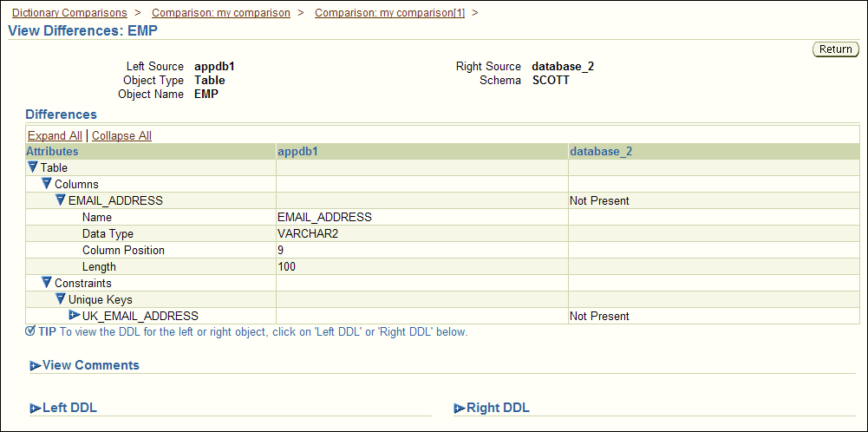Click the Collapse All link
The image size is (868, 432).
click(121, 135)
